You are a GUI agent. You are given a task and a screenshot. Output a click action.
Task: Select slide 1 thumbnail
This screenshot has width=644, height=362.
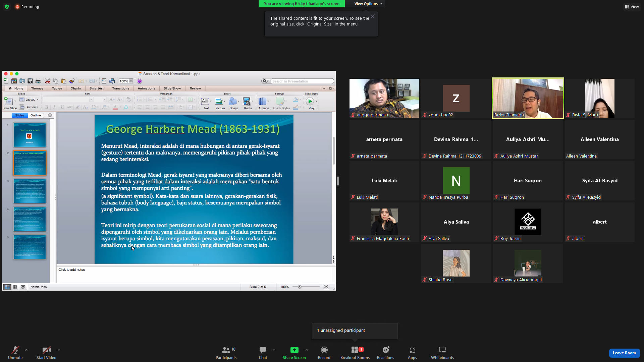[30, 135]
